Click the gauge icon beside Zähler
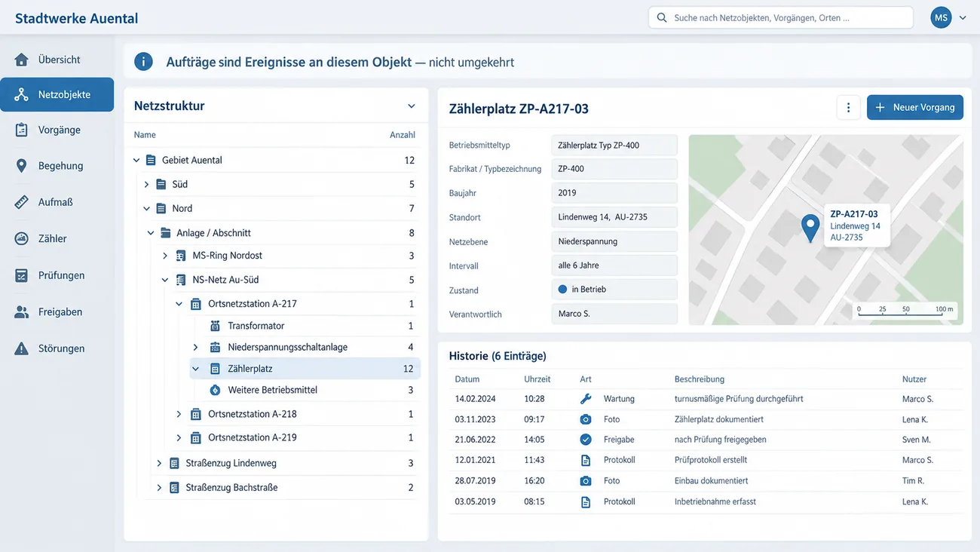 pyautogui.click(x=21, y=238)
